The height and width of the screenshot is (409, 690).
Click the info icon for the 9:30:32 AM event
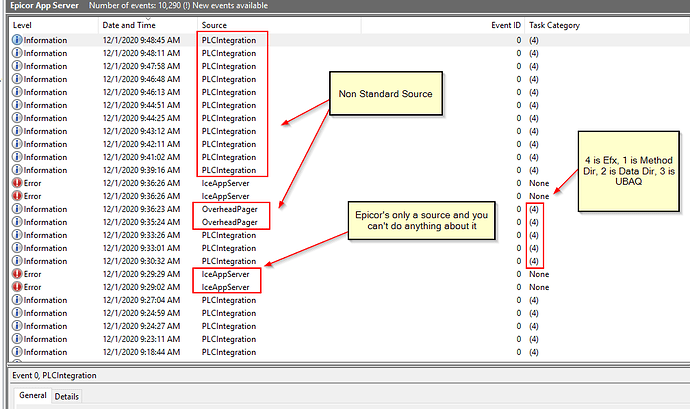click(x=17, y=261)
